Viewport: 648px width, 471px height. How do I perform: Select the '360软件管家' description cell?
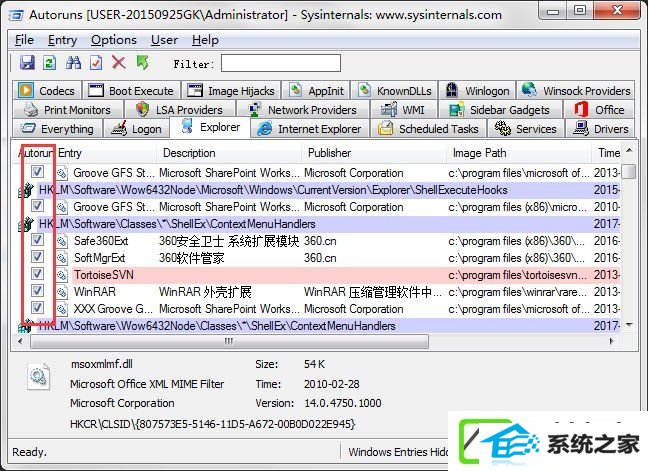[192, 258]
